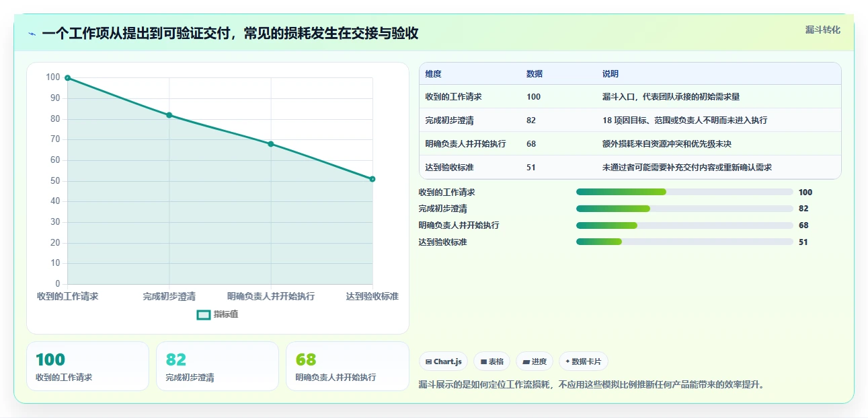
Task: Click the 表格 chip
Action: coord(492,361)
